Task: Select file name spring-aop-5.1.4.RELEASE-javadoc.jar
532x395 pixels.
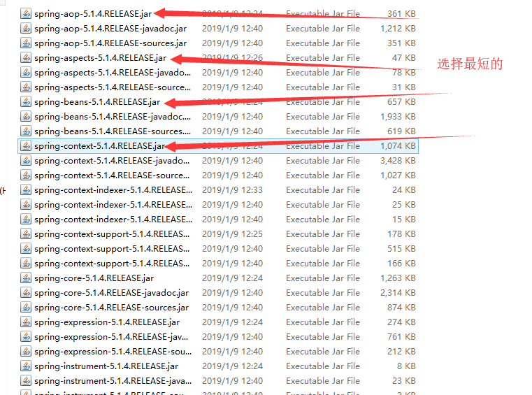Action: (x=110, y=29)
